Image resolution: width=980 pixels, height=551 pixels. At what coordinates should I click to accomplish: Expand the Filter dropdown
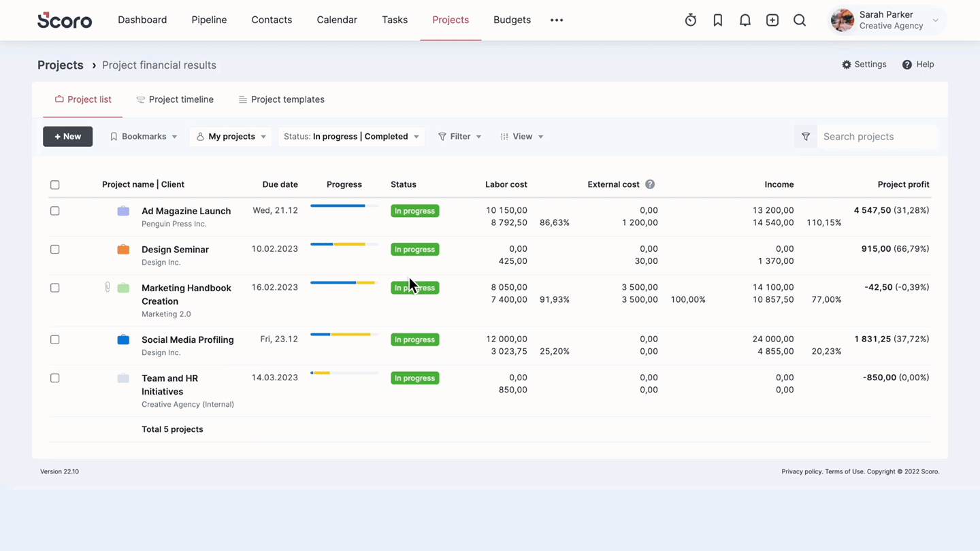click(x=460, y=137)
